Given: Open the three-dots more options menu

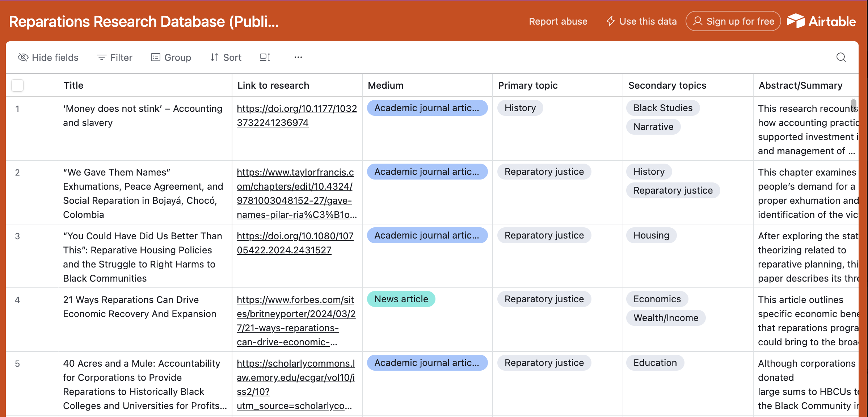Looking at the screenshot, I should (x=298, y=57).
